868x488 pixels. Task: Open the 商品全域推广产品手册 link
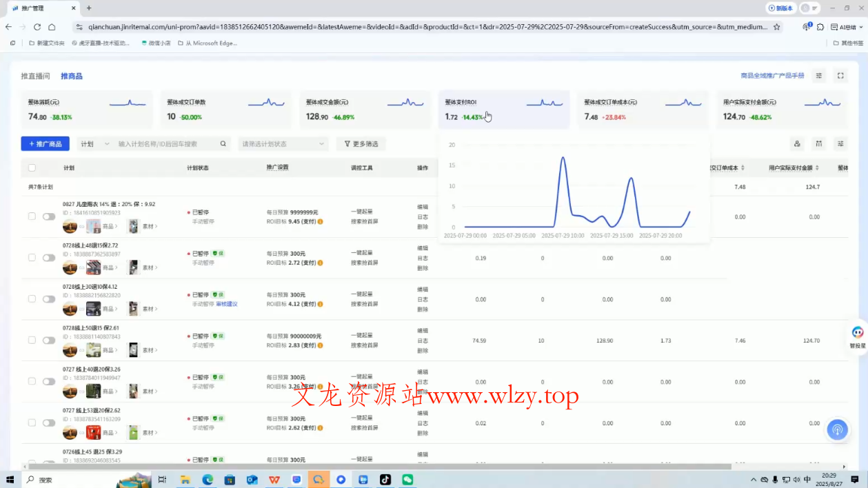point(771,76)
